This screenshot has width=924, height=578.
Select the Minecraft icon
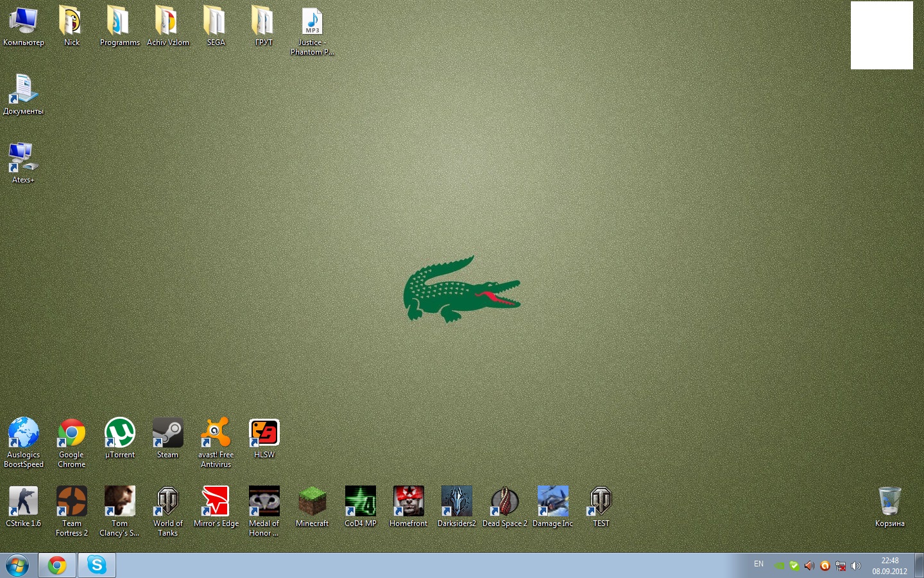pyautogui.click(x=312, y=507)
